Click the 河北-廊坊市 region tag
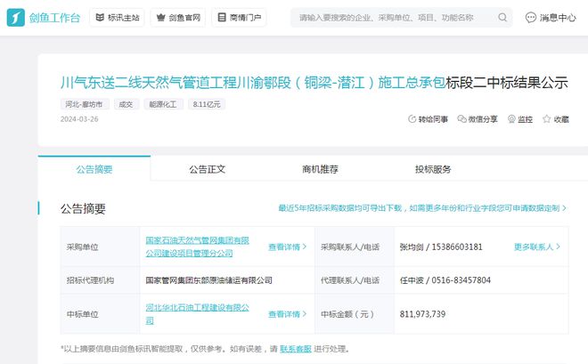 [x=85, y=104]
